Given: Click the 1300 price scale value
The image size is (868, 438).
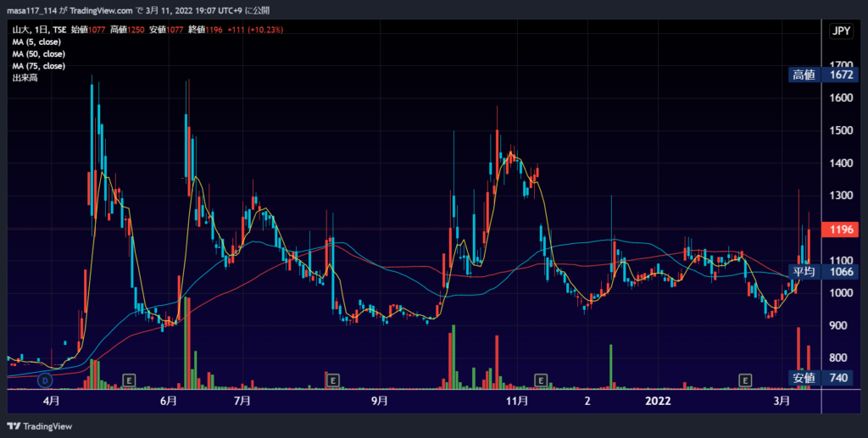Looking at the screenshot, I should [x=841, y=195].
